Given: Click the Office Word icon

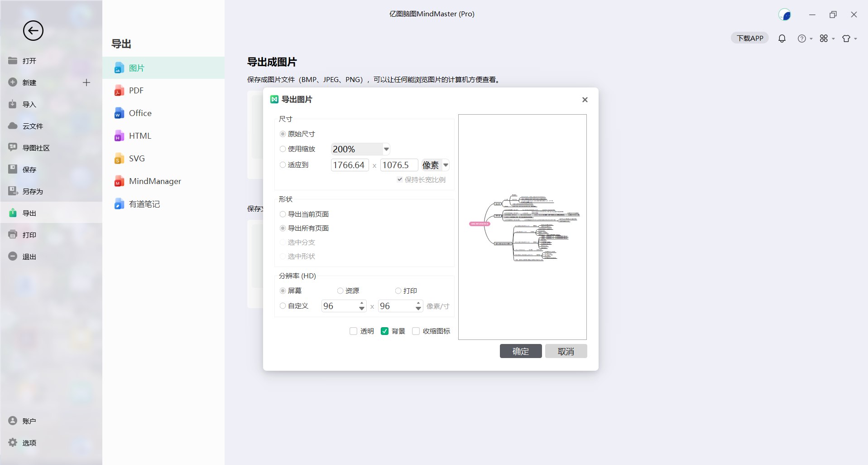Looking at the screenshot, I should click(119, 113).
